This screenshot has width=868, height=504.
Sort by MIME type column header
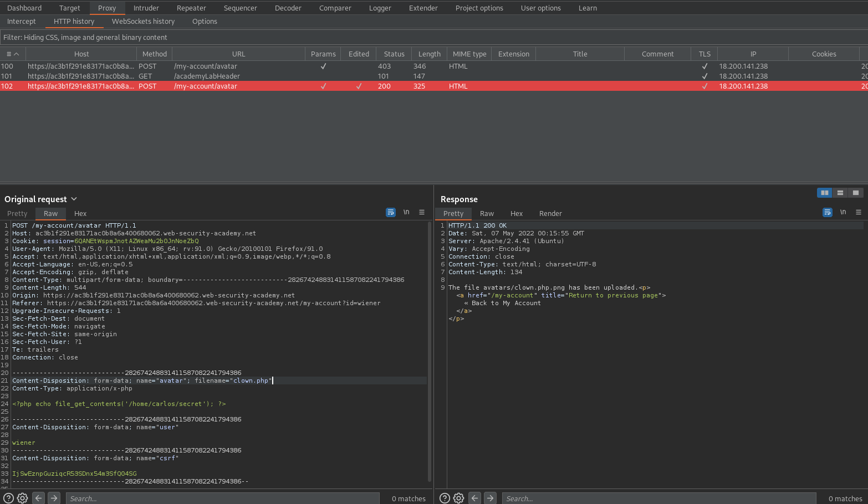(x=469, y=54)
